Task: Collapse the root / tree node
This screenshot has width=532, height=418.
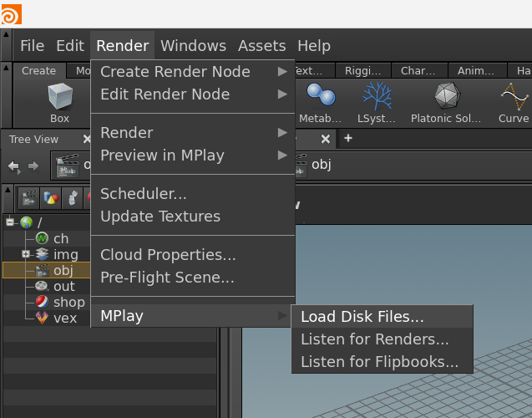Action: click(x=10, y=222)
